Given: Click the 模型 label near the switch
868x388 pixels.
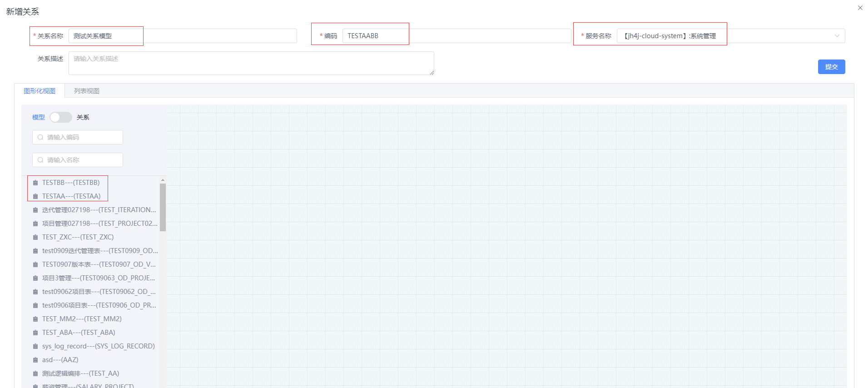Looking at the screenshot, I should [x=39, y=117].
